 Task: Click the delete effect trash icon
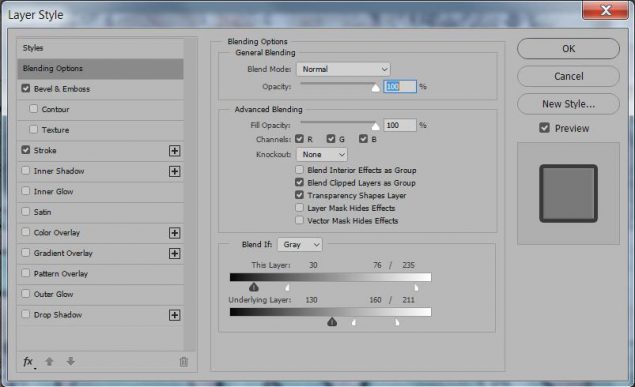[183, 361]
